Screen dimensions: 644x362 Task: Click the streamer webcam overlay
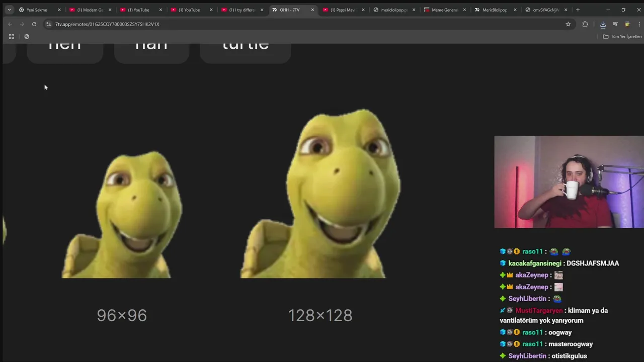click(569, 182)
